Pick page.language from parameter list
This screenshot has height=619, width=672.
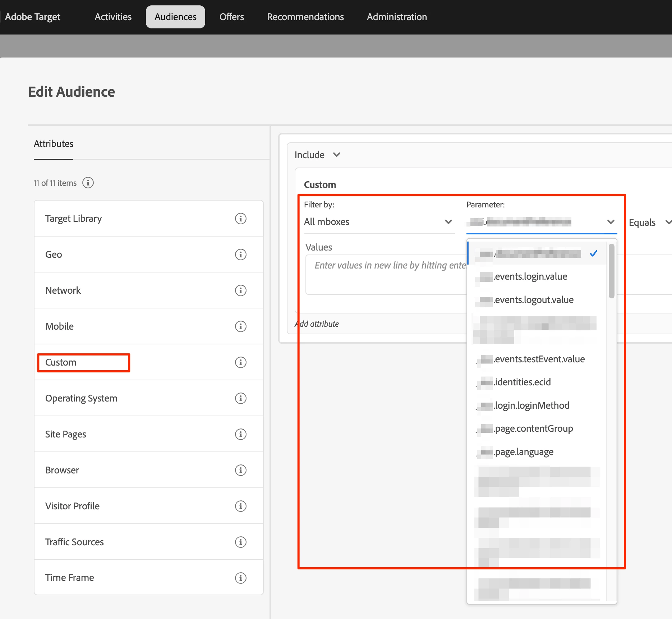pyautogui.click(x=536, y=452)
